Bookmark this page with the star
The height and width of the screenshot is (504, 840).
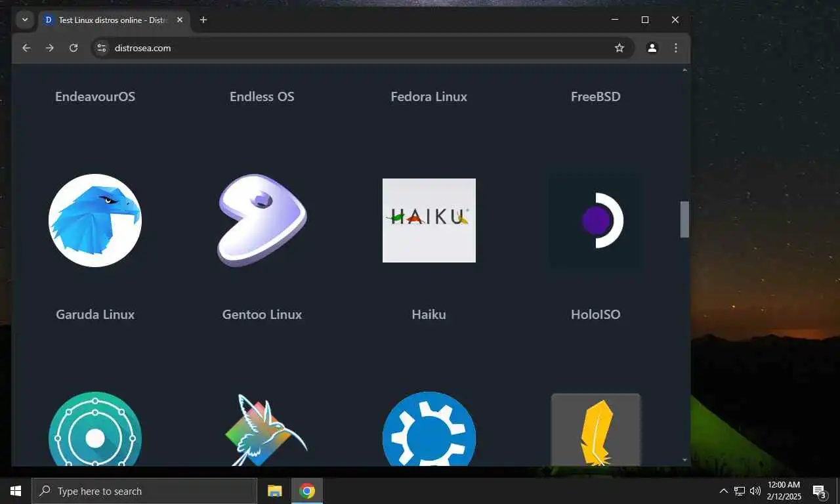(619, 48)
